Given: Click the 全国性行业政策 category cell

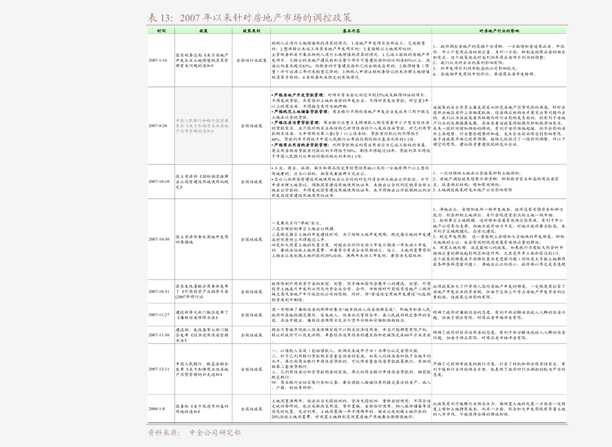Looking at the screenshot, I should click(x=252, y=61).
